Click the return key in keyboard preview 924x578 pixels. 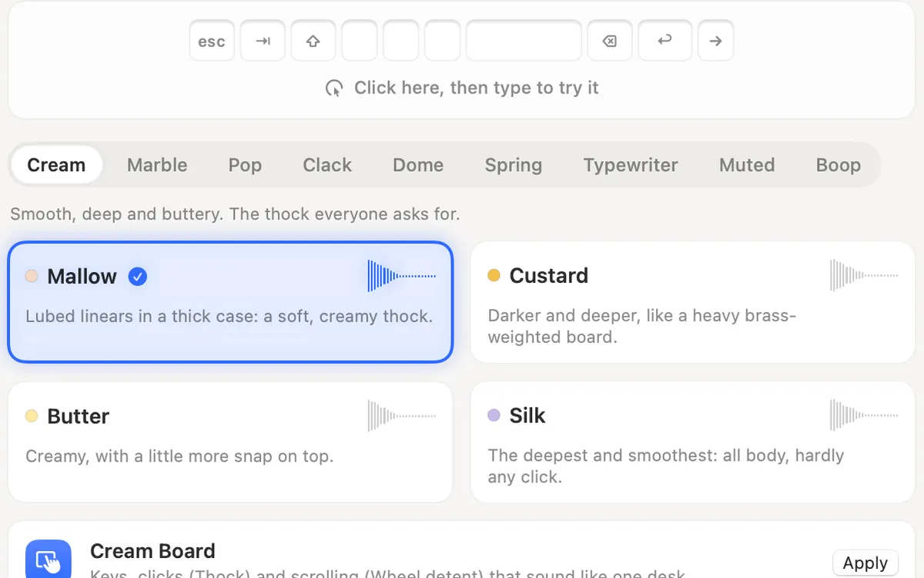[665, 42]
